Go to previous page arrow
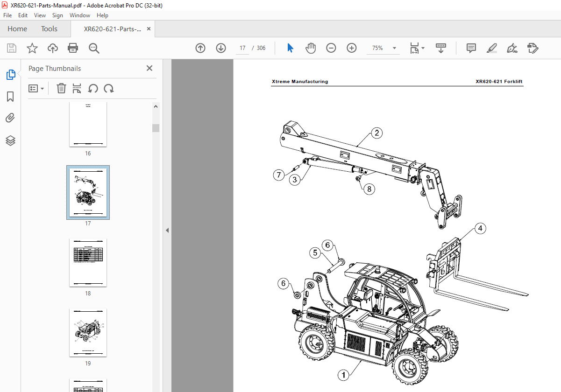 [200, 48]
